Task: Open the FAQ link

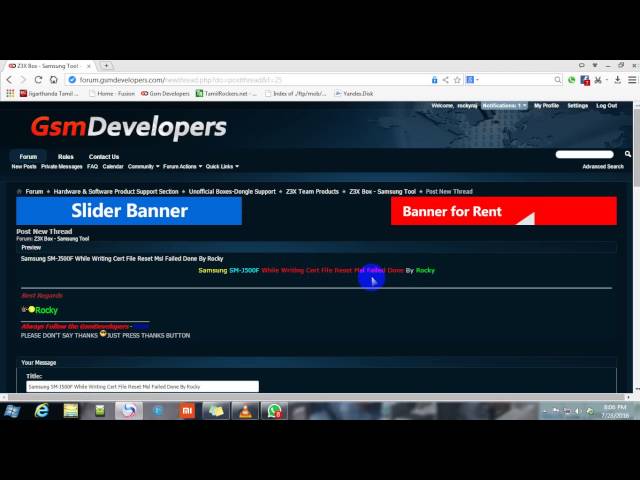Action: 93,167
